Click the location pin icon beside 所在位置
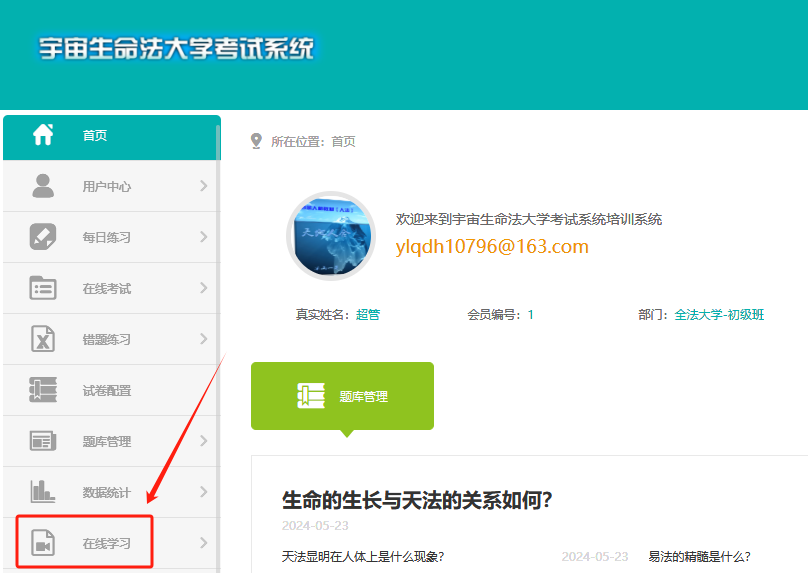This screenshot has height=573, width=808. click(x=256, y=141)
